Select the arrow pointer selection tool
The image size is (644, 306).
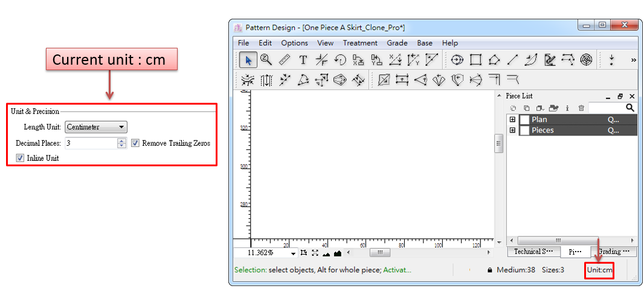[x=248, y=60]
